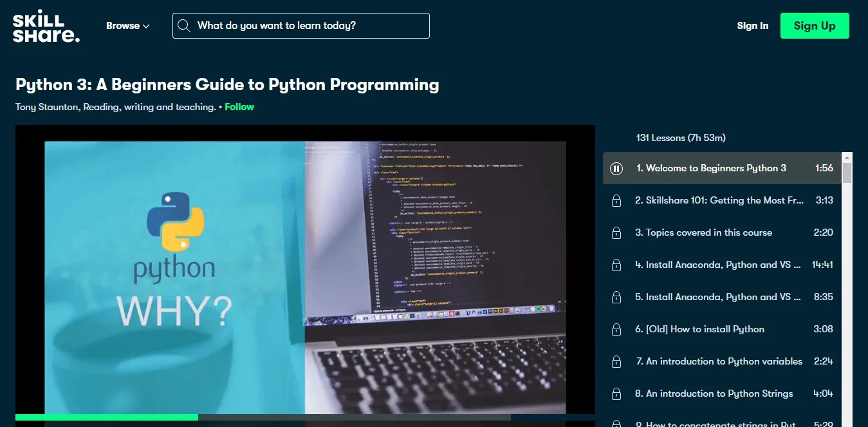The image size is (868, 427).
Task: Click the 2:20 duration of lesson 3
Action: point(824,232)
